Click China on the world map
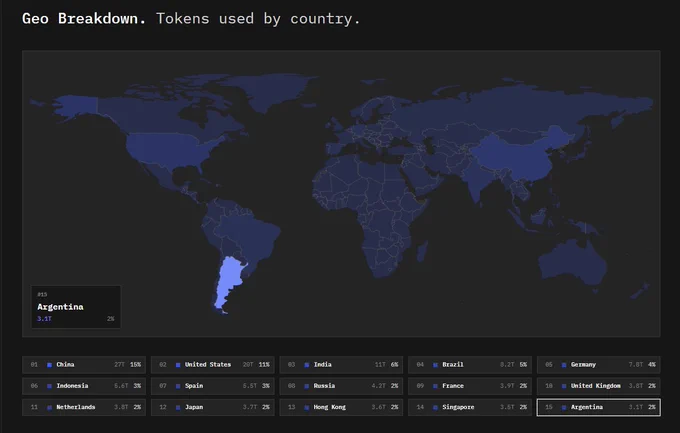 pyautogui.click(x=516, y=156)
